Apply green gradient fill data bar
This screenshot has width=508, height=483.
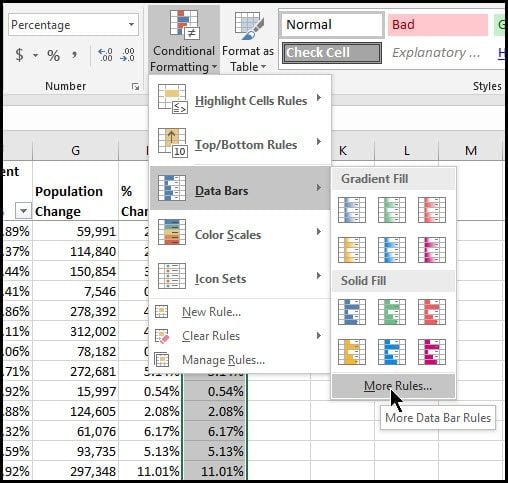[392, 210]
